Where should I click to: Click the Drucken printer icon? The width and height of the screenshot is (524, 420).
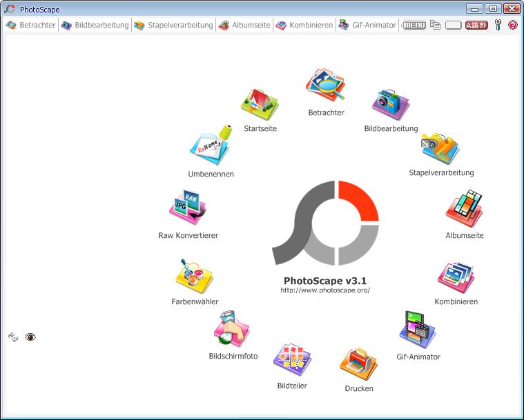tap(358, 364)
